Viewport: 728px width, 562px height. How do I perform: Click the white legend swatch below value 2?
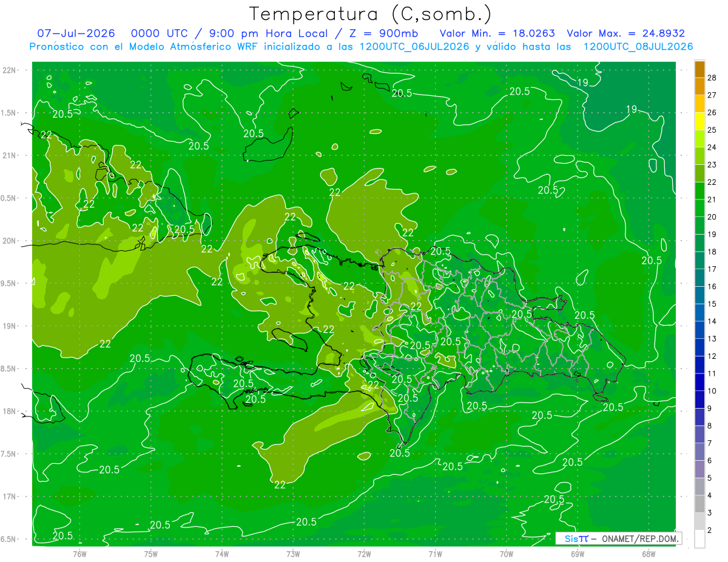tap(699, 539)
